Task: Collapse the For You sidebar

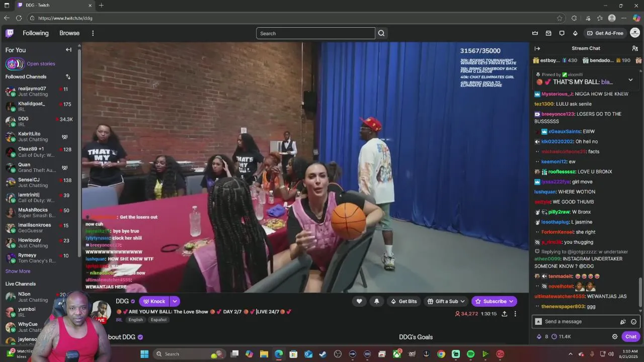Action: (x=68, y=50)
